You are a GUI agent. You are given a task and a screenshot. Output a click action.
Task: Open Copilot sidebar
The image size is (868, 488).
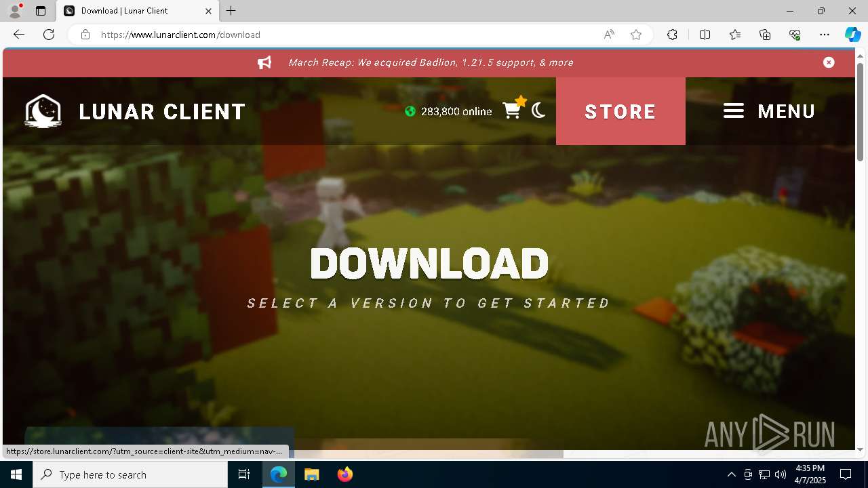(852, 35)
